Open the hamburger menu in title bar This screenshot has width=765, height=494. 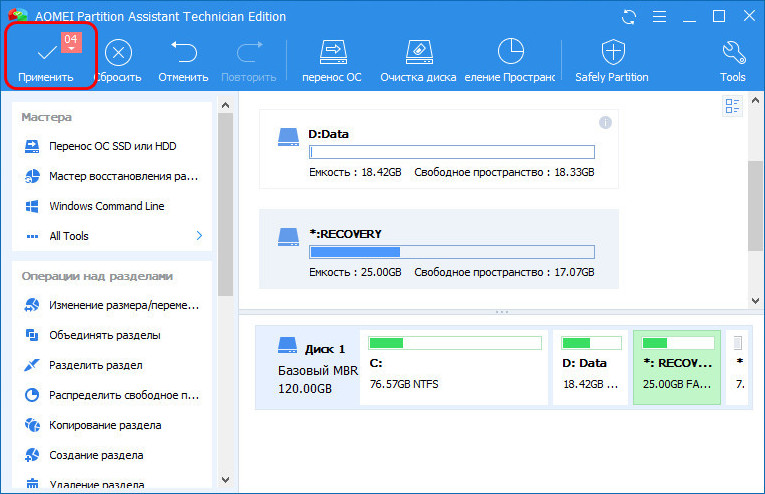pos(659,17)
